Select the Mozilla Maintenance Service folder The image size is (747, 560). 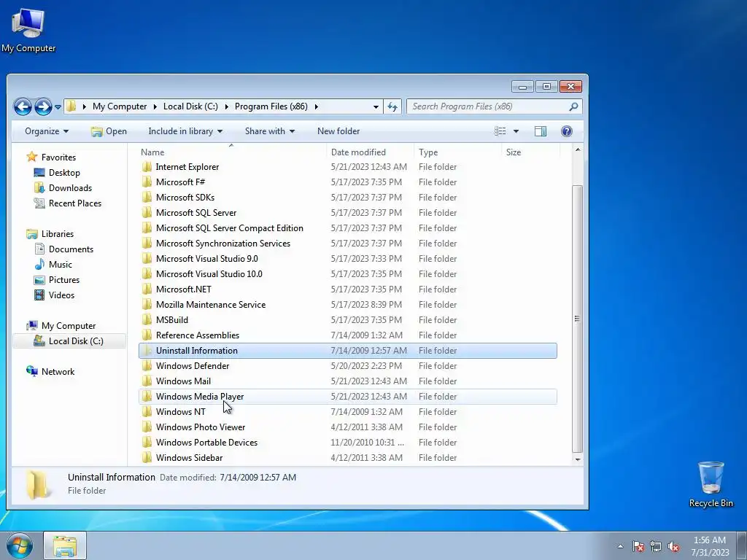point(211,304)
